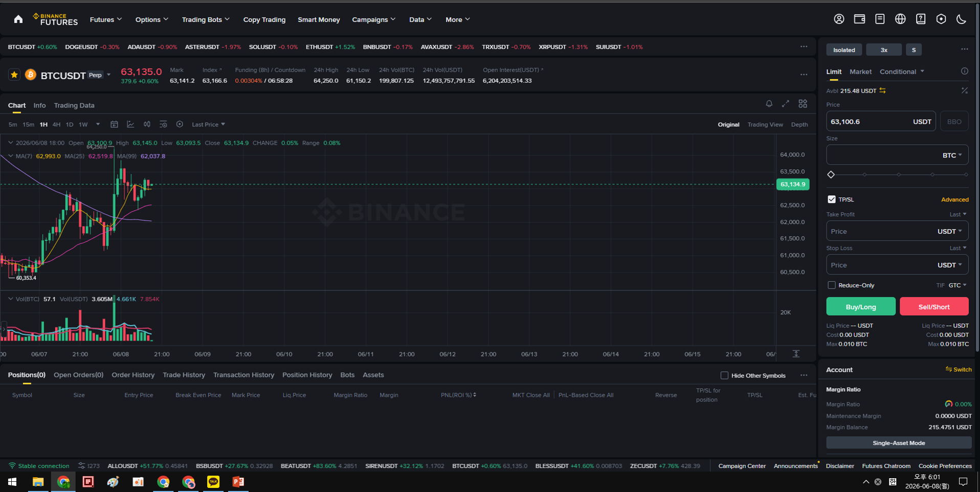The image size is (980, 492).
Task: Open the account profile icon
Action: (839, 19)
